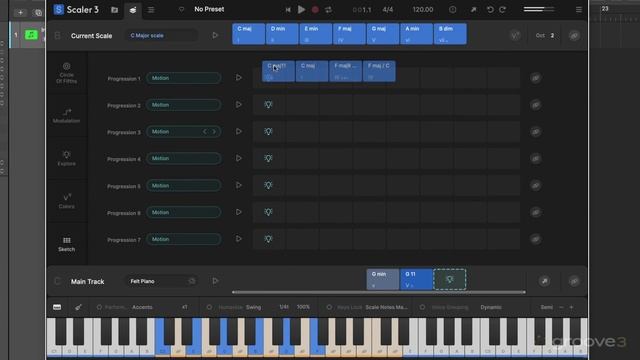Select the G maj scale chord
Screen dimensions: 640x360
tap(383, 34)
